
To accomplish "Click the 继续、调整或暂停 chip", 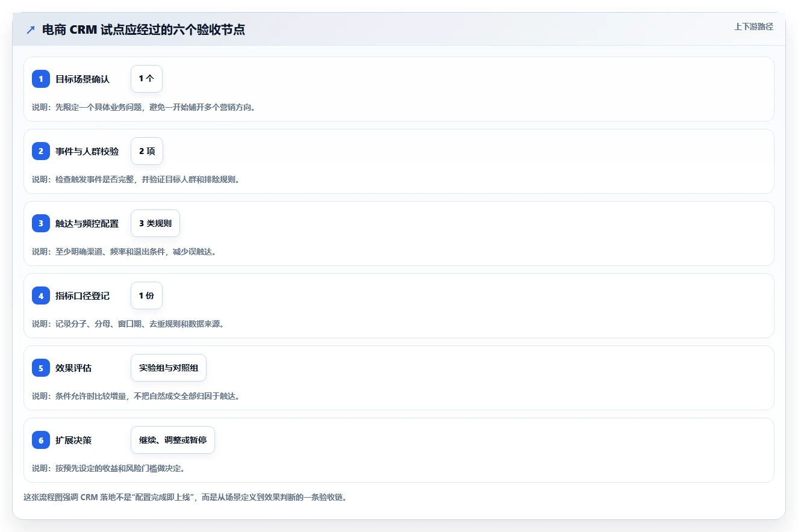I will 173,440.
